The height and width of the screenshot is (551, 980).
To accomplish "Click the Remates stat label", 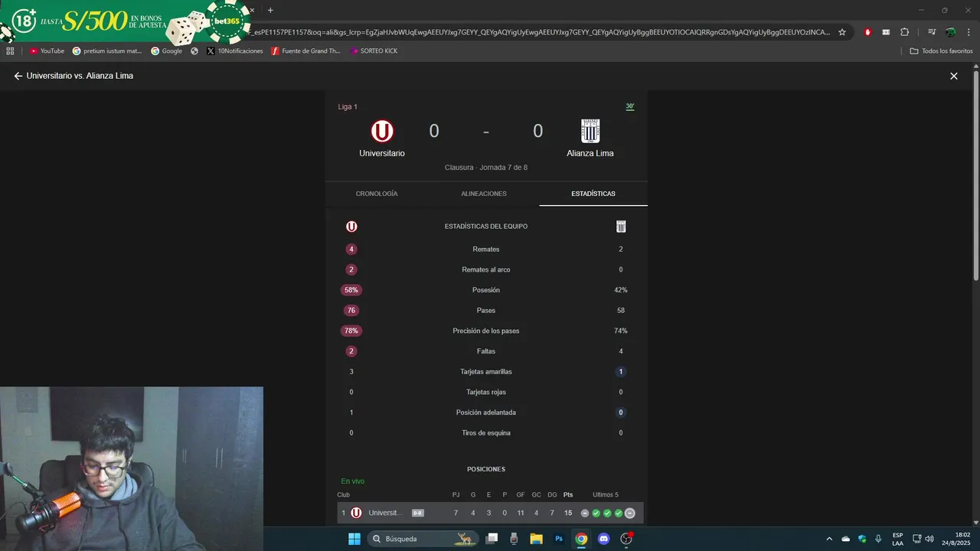I will (486, 249).
